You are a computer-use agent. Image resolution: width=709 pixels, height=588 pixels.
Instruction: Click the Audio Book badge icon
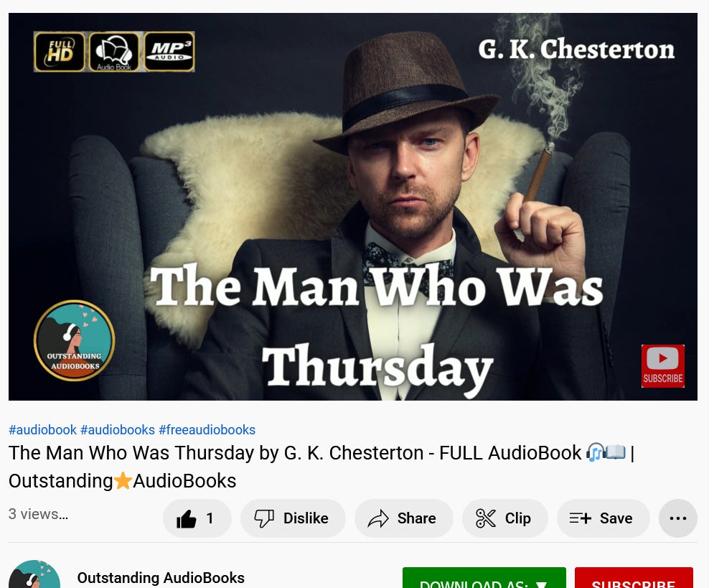point(114,52)
